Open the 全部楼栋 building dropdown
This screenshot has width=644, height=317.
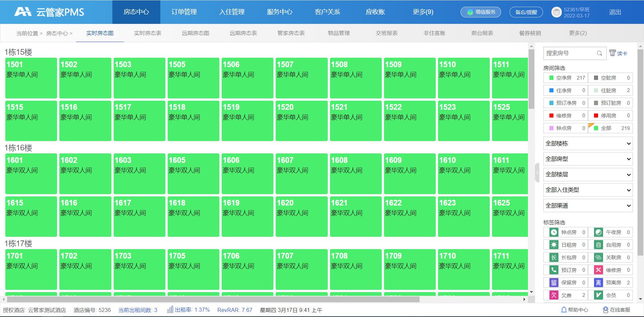tap(588, 144)
